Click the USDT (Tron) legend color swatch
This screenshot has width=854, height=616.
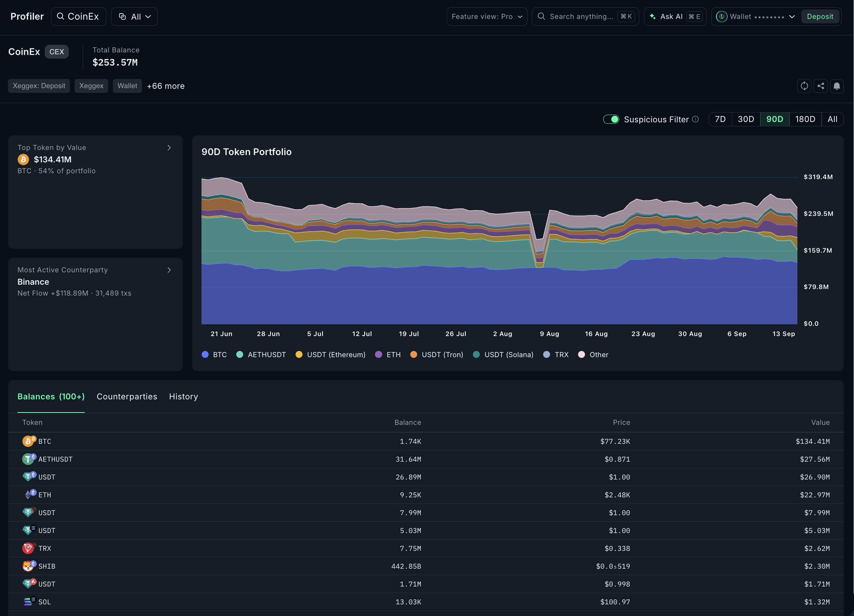coord(414,354)
